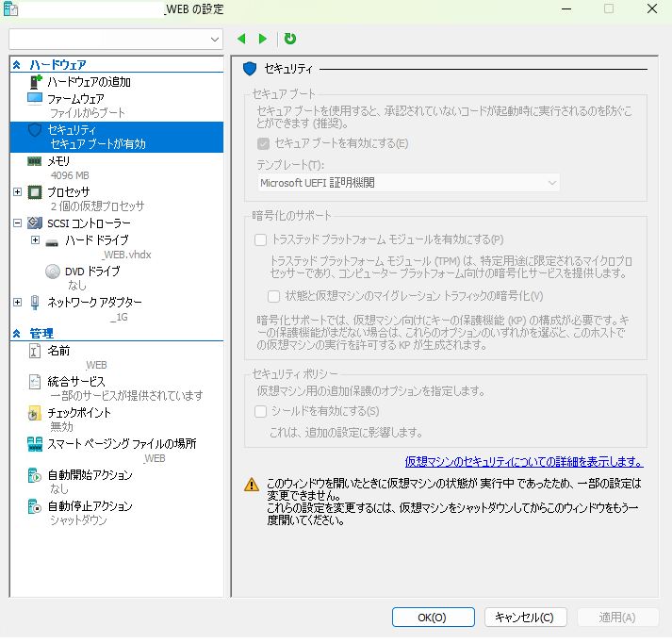Image resolution: width=672 pixels, height=643 pixels.
Task: Click the yellow warning triangle icon
Action: (x=252, y=485)
